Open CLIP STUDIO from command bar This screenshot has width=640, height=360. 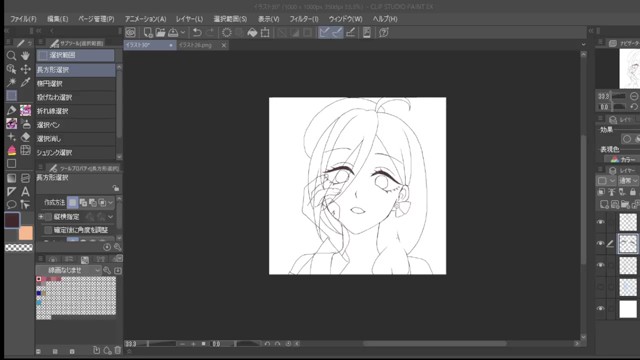point(131,33)
